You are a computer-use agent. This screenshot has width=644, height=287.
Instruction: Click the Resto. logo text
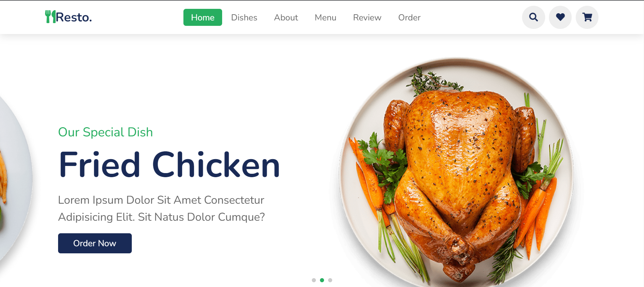coord(74,17)
